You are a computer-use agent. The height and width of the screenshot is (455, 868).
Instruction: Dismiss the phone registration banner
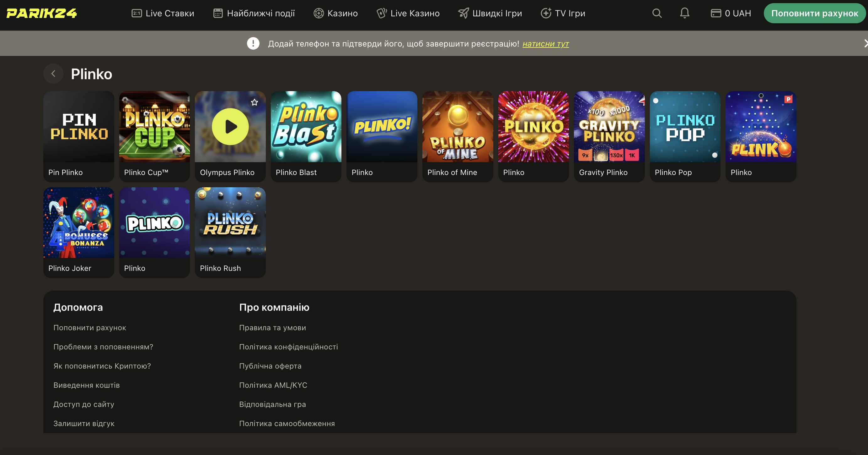(865, 43)
